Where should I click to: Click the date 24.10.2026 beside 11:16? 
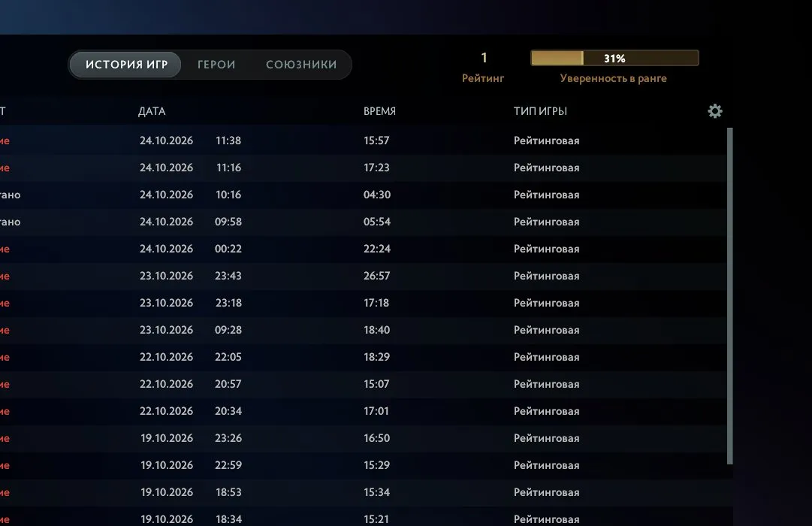pos(166,168)
